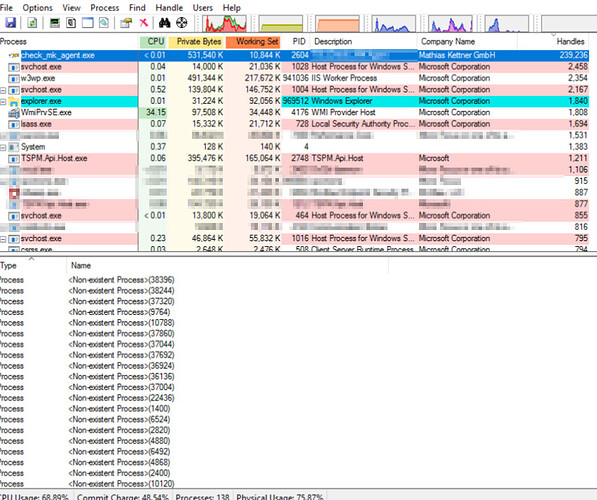Click Mathias Kettner GmbH company name

tap(457, 55)
